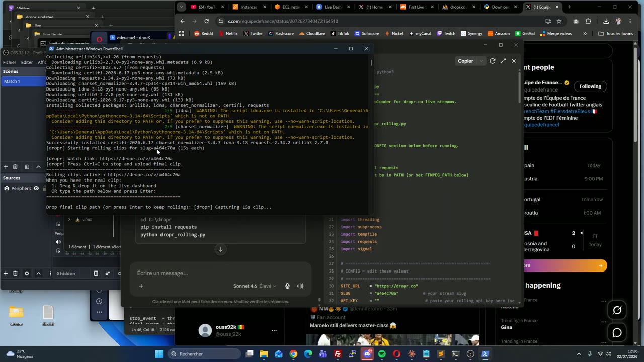Click the microphone dictation icon in Claude
Image resolution: width=644 pixels, height=362 pixels.
(287, 286)
